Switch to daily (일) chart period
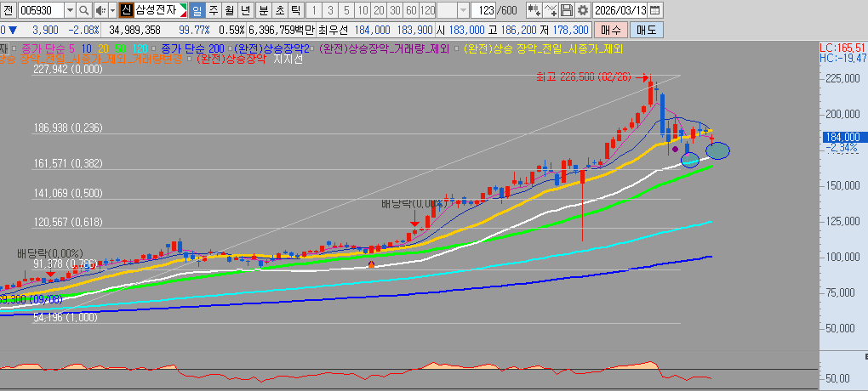The width and height of the screenshot is (868, 391). tap(197, 10)
